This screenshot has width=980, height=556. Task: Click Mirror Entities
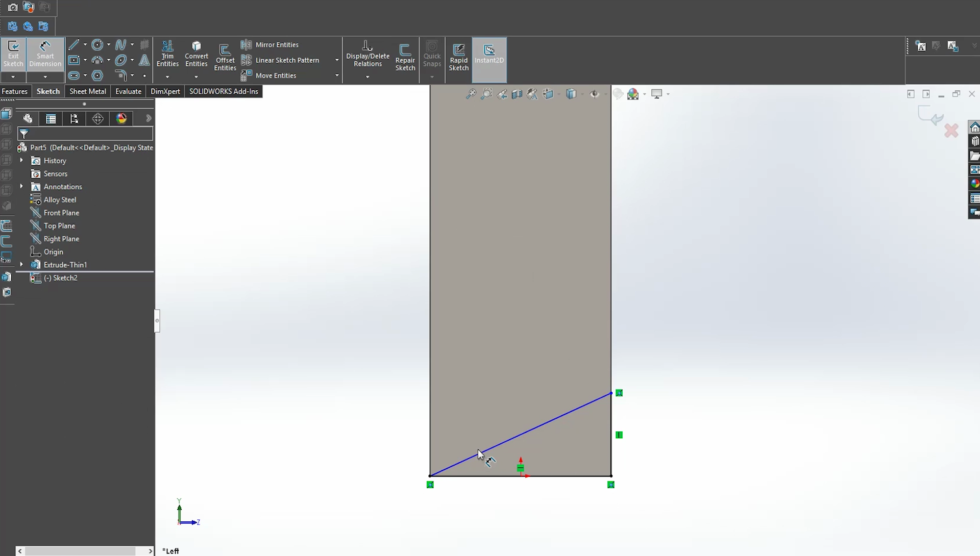270,45
